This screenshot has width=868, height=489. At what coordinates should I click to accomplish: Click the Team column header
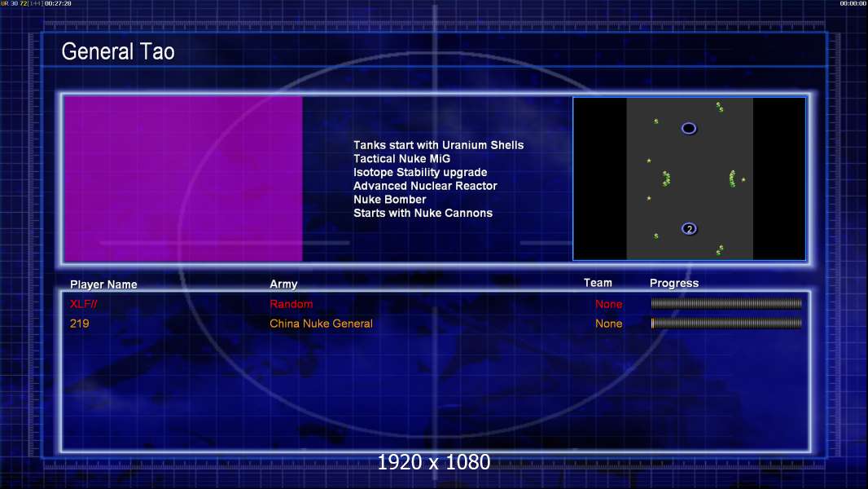[598, 283]
